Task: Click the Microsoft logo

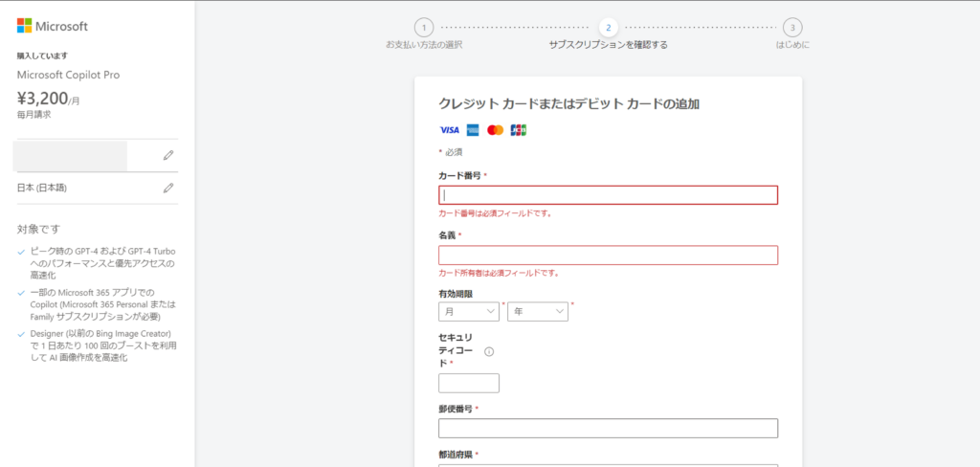Action: coord(53,26)
